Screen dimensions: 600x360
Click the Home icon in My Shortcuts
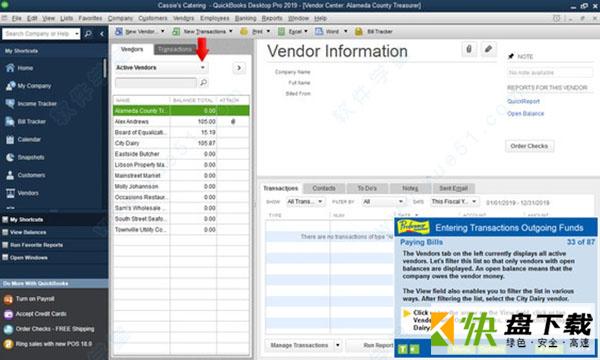[x=10, y=68]
